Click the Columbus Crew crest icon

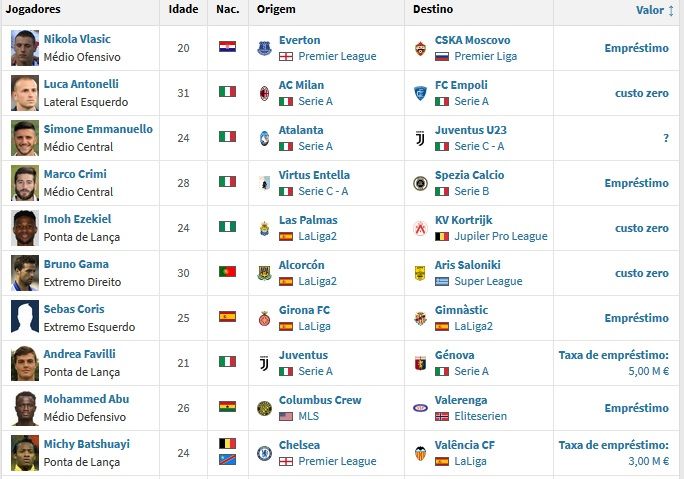pos(264,408)
